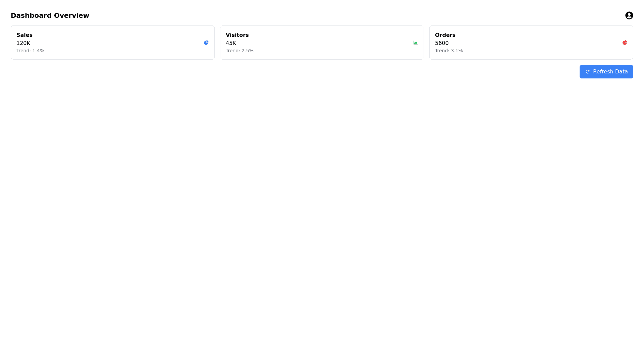Click empty area of the Sales card

[121, 43]
